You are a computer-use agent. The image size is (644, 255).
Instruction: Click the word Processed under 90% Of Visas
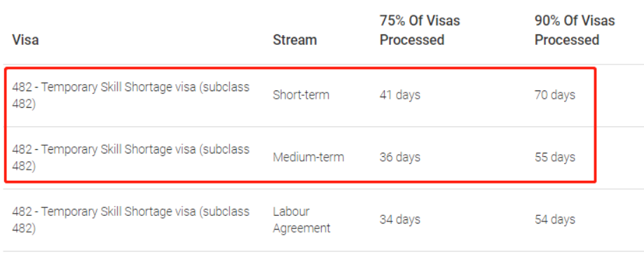tap(567, 40)
